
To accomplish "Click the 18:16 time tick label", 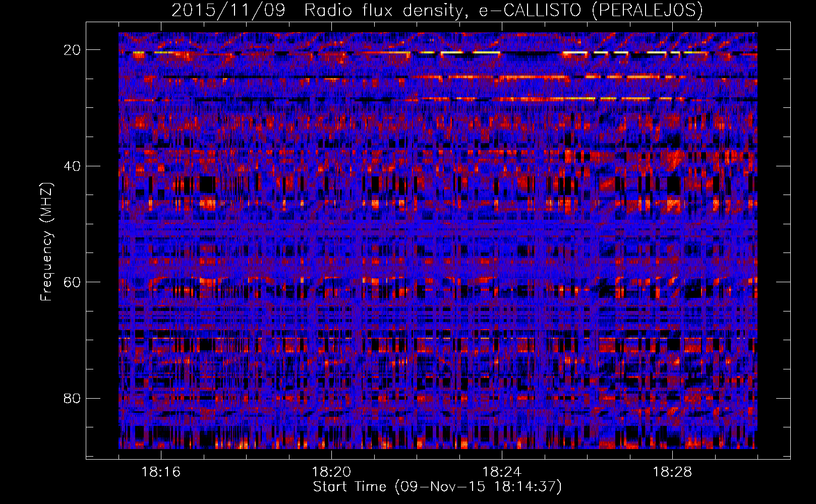I will click(x=161, y=472).
